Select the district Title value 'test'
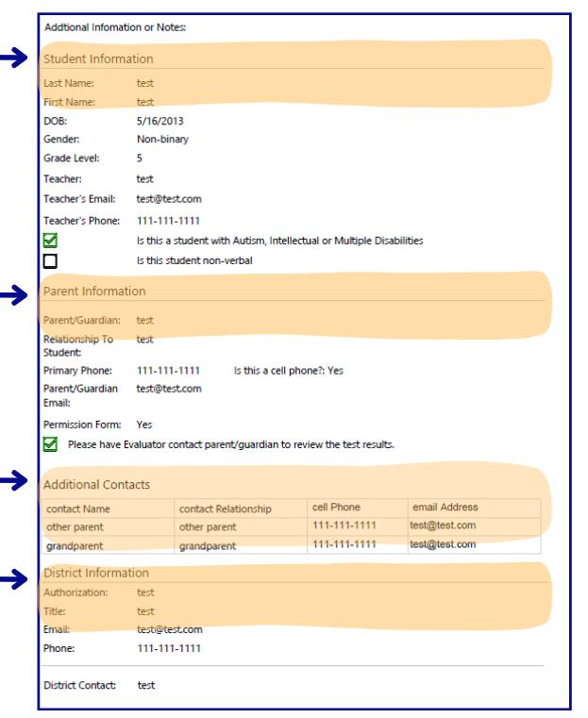 [145, 611]
